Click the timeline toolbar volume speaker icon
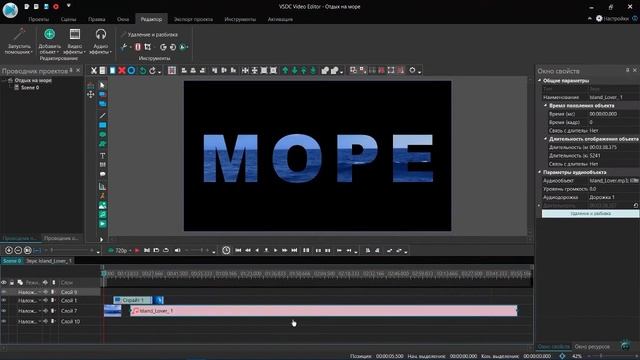Viewport: 640px width, 360px height. click(178, 250)
